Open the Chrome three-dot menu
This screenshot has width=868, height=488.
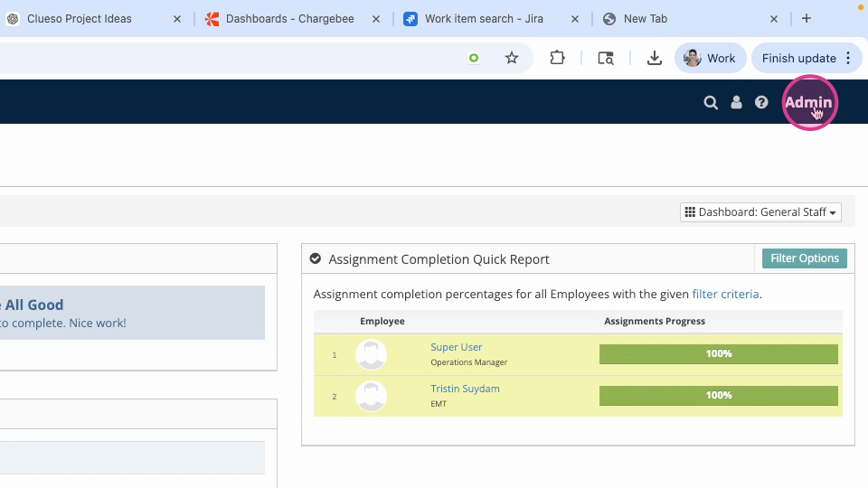848,58
